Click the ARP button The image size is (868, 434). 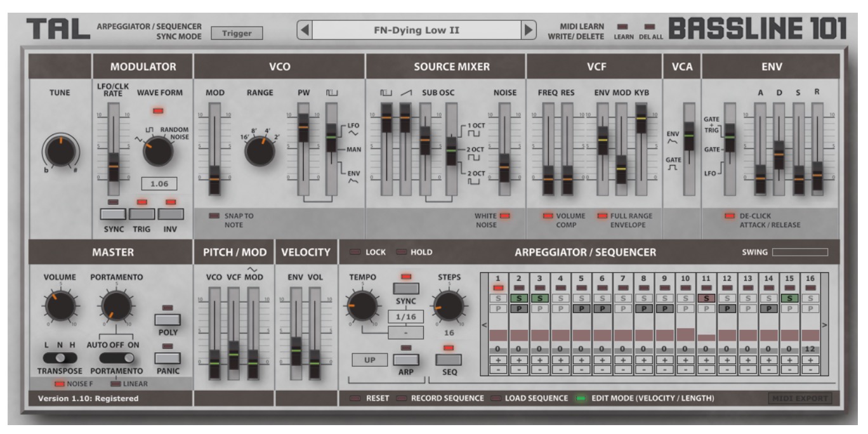click(405, 360)
